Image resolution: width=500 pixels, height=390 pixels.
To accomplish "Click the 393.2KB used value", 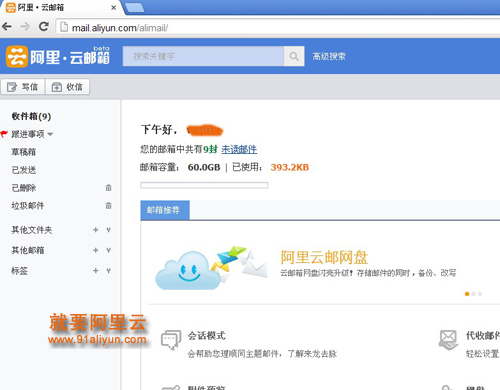I will (x=290, y=167).
